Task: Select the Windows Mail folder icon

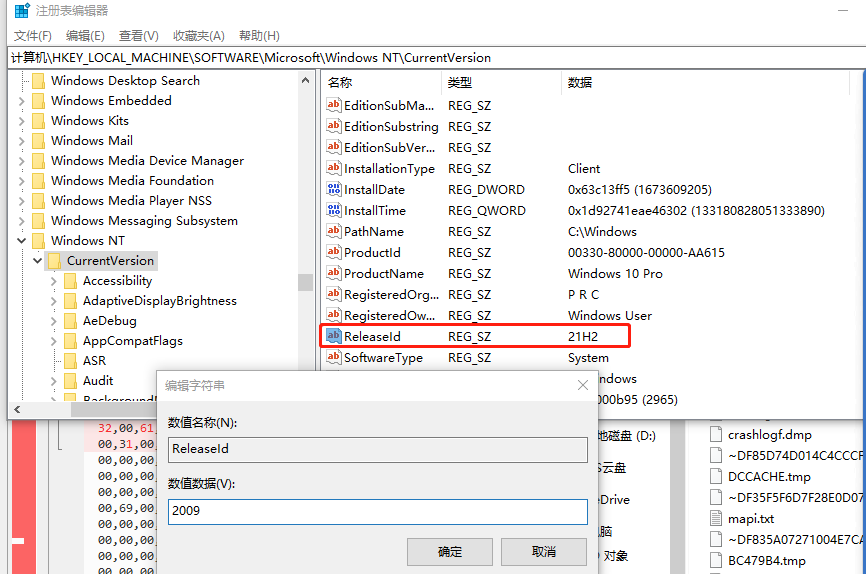Action: (39, 141)
